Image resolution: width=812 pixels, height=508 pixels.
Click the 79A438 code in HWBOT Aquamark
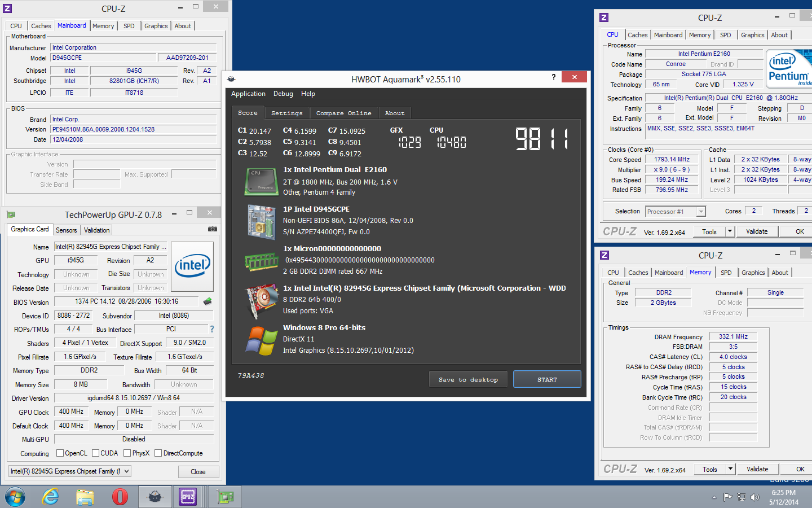[x=251, y=375]
